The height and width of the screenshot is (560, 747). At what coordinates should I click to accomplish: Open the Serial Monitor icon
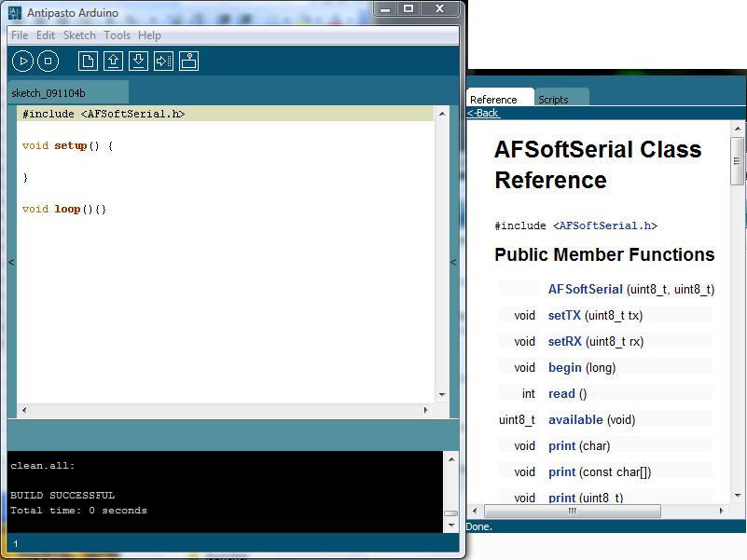tap(188, 61)
